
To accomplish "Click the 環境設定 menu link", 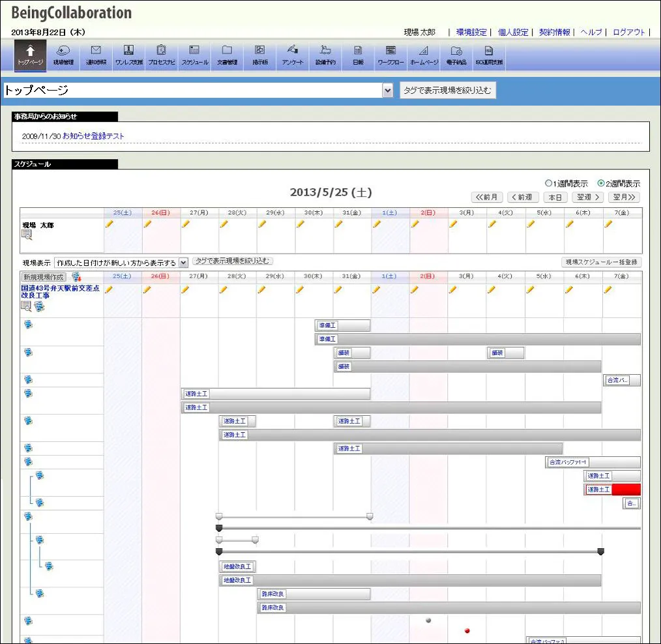I will (x=471, y=32).
